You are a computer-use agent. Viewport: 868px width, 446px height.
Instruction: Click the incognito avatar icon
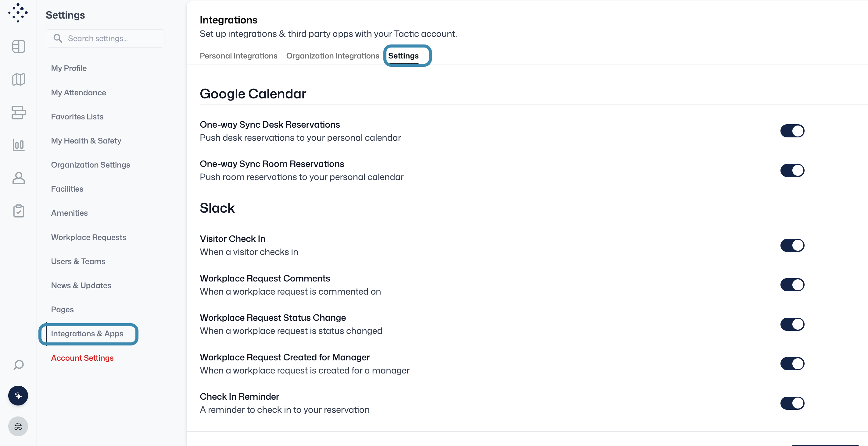(x=18, y=427)
